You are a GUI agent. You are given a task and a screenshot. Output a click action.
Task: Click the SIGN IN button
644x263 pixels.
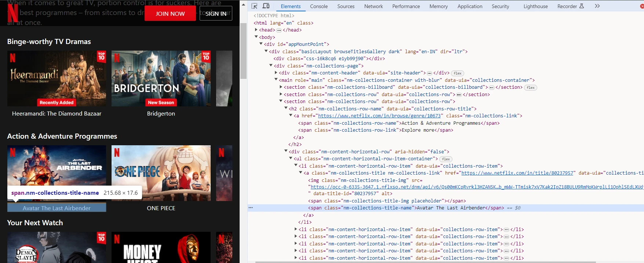(216, 14)
